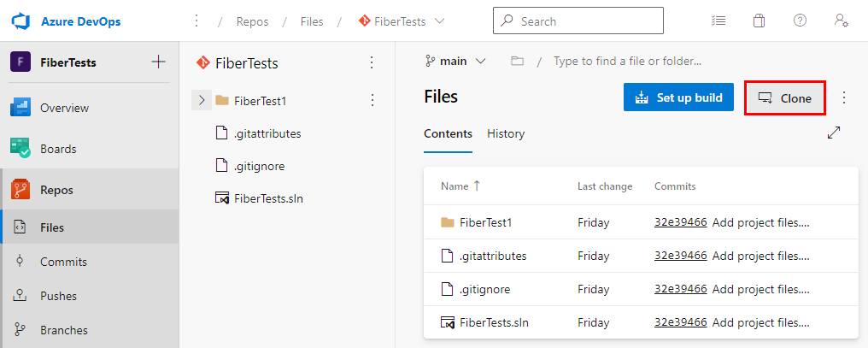Screen dimensions: 868x348
Task: Open the User settings icon
Action: pos(842,21)
